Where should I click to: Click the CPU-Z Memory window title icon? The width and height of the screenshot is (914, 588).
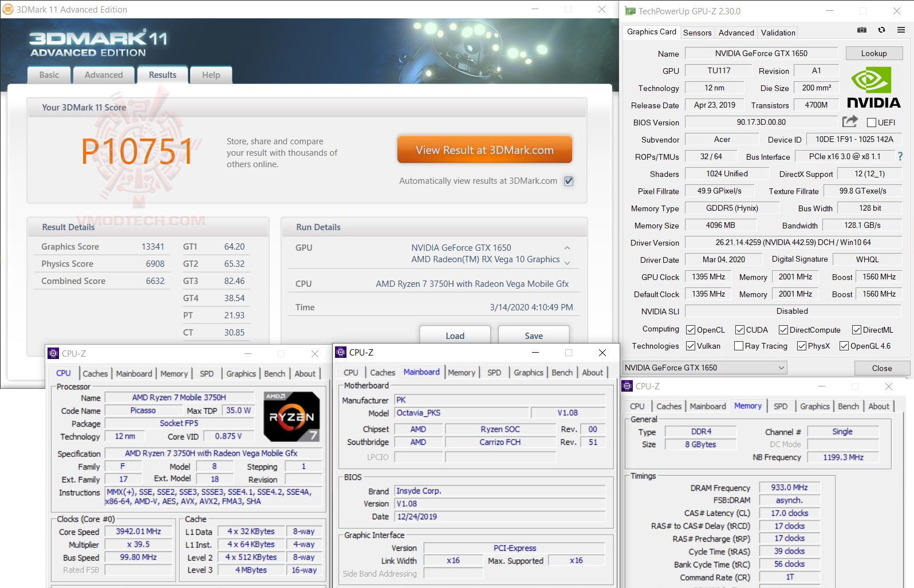pyautogui.click(x=627, y=386)
